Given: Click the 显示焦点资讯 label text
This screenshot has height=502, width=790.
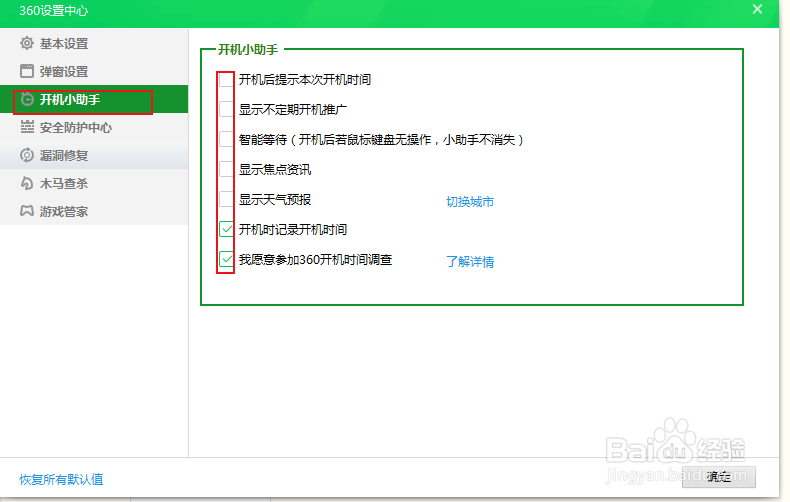Looking at the screenshot, I should click(x=275, y=169).
